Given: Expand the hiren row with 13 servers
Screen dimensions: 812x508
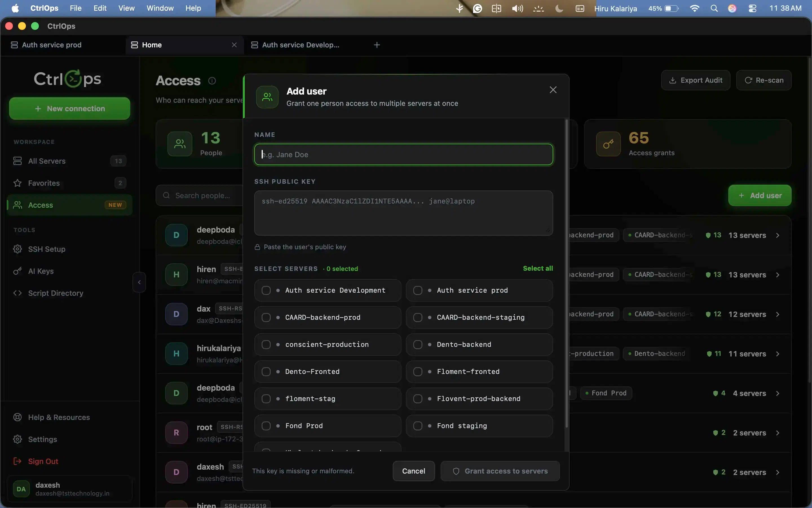Looking at the screenshot, I should (x=777, y=275).
